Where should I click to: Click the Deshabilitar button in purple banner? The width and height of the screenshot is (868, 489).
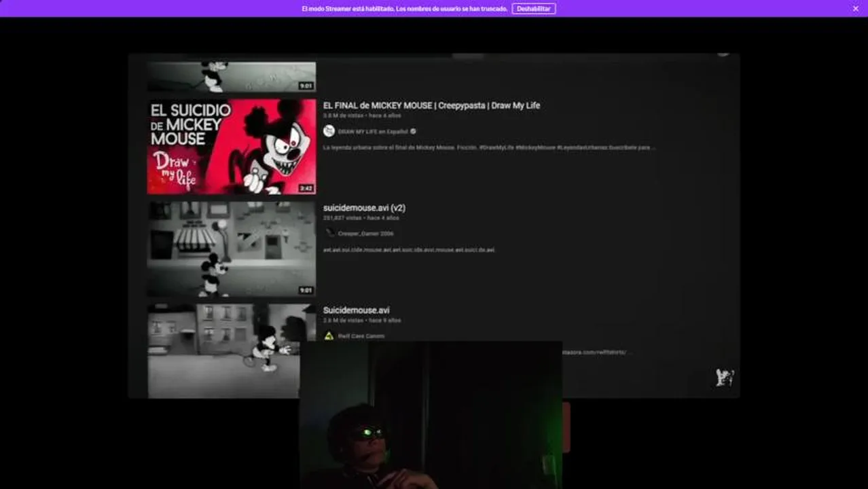[x=533, y=9]
